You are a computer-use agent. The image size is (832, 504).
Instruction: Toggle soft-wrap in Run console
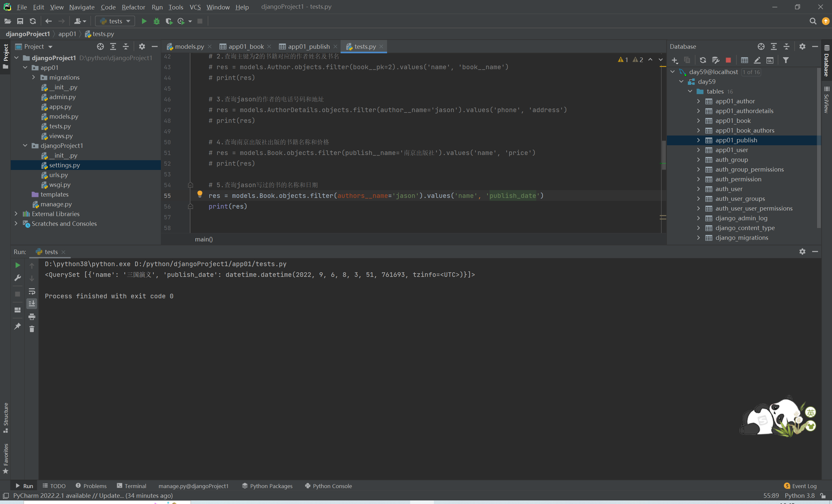point(32,291)
